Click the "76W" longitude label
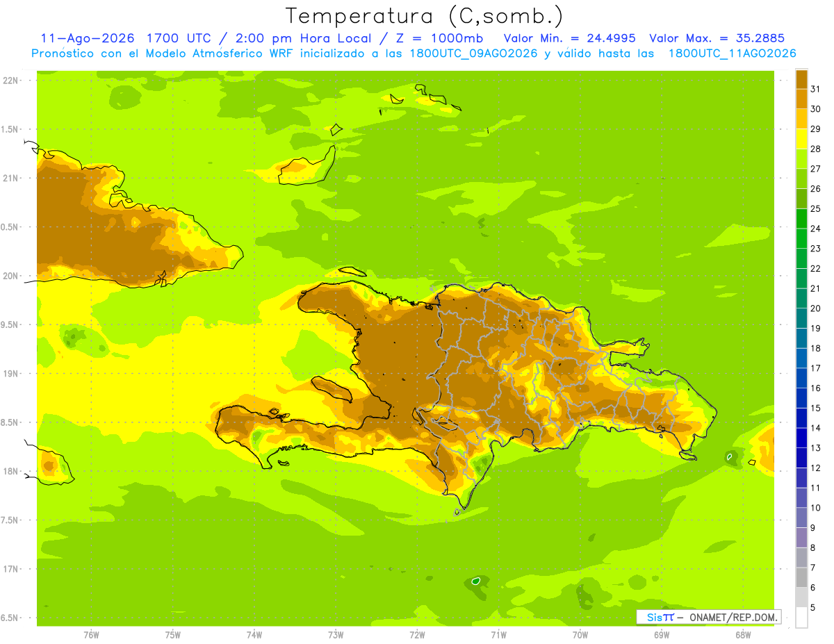Image resolution: width=834 pixels, height=644 pixels. (91, 634)
